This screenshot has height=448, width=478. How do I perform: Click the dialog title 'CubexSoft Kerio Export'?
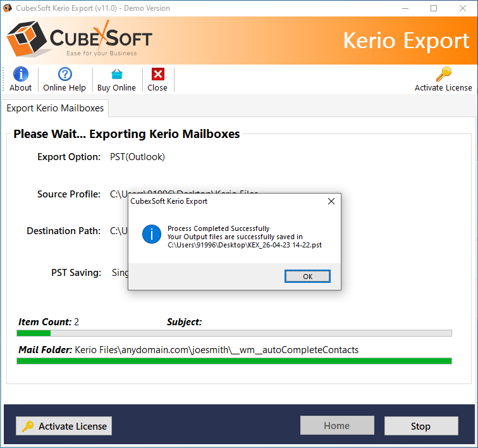point(169,201)
